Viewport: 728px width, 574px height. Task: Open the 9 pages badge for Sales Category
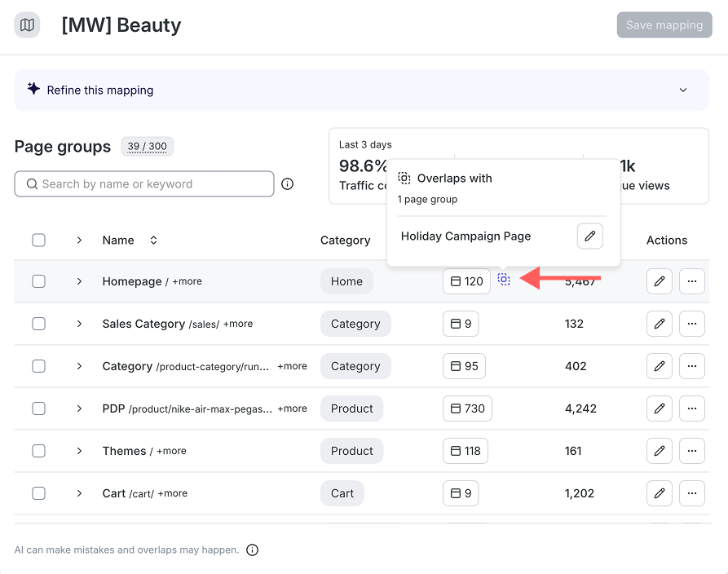[461, 323]
